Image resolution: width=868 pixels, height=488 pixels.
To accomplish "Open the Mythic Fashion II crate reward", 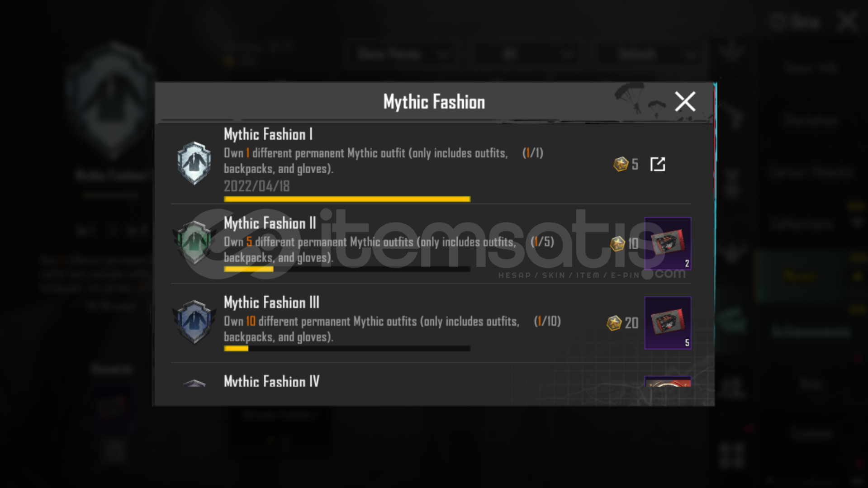I will pos(668,244).
